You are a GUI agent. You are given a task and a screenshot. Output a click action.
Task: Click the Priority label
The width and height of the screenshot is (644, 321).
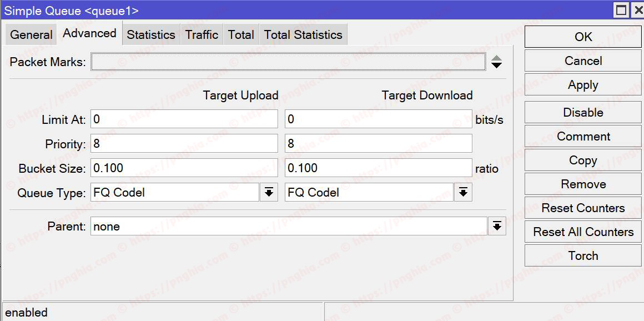pyautogui.click(x=66, y=144)
